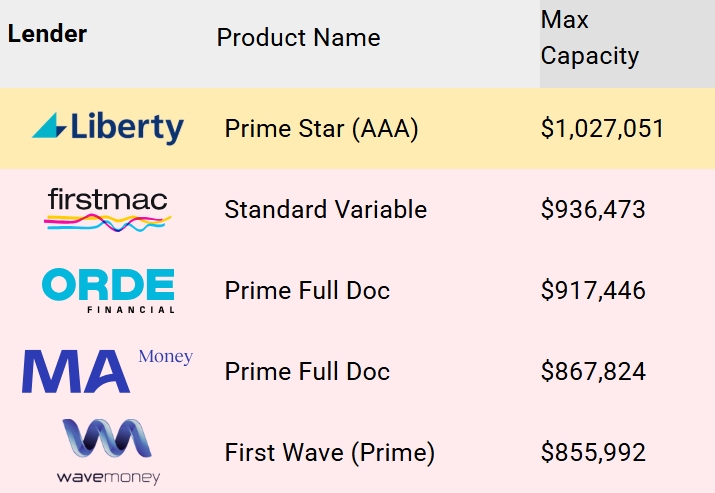Click the $1,027,051 capacity value
715x493 pixels.
click(602, 129)
